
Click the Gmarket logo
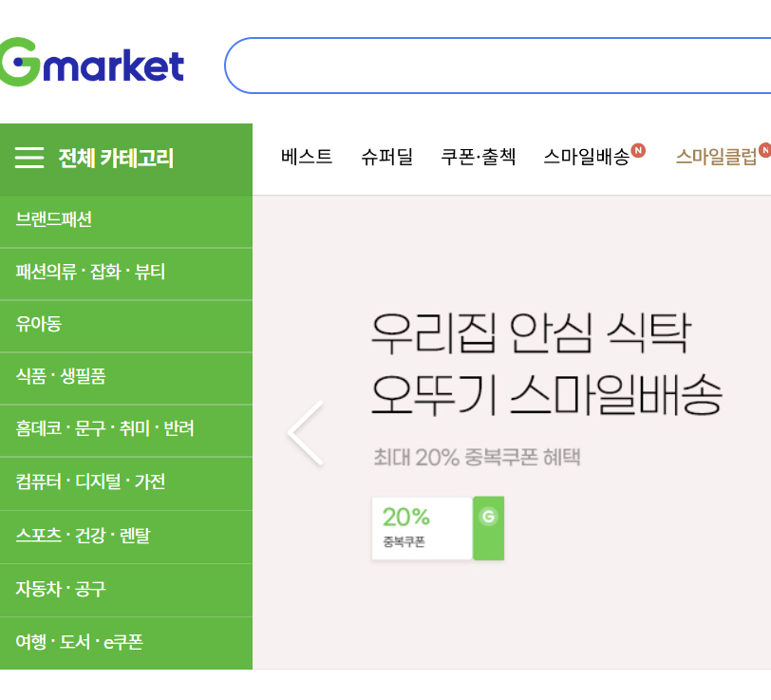(91, 63)
